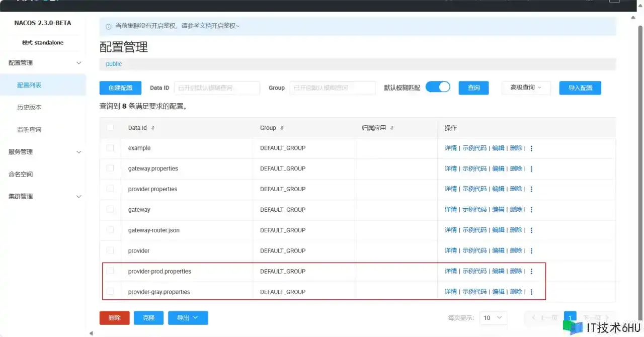Select the gateway.properties row checkbox

tap(110, 168)
